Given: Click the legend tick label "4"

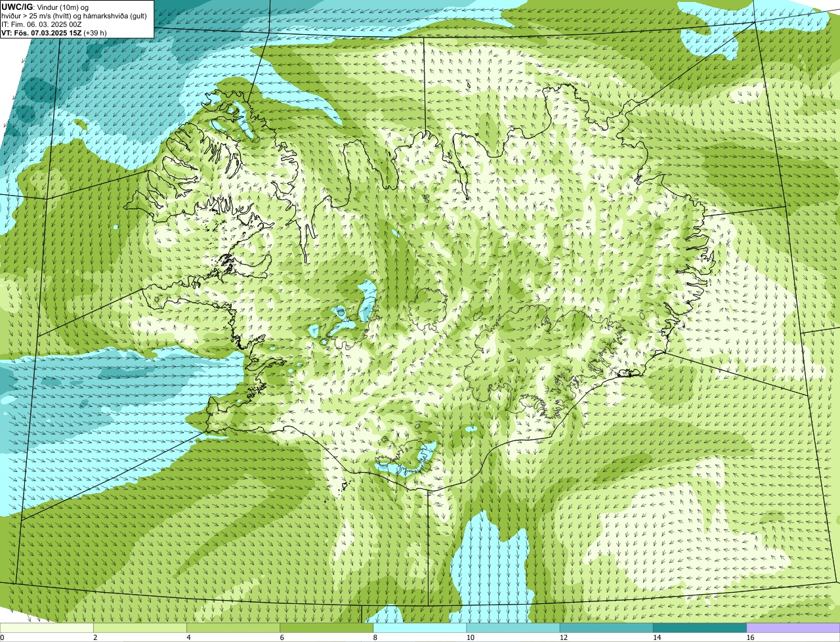Looking at the screenshot, I should tap(188, 637).
